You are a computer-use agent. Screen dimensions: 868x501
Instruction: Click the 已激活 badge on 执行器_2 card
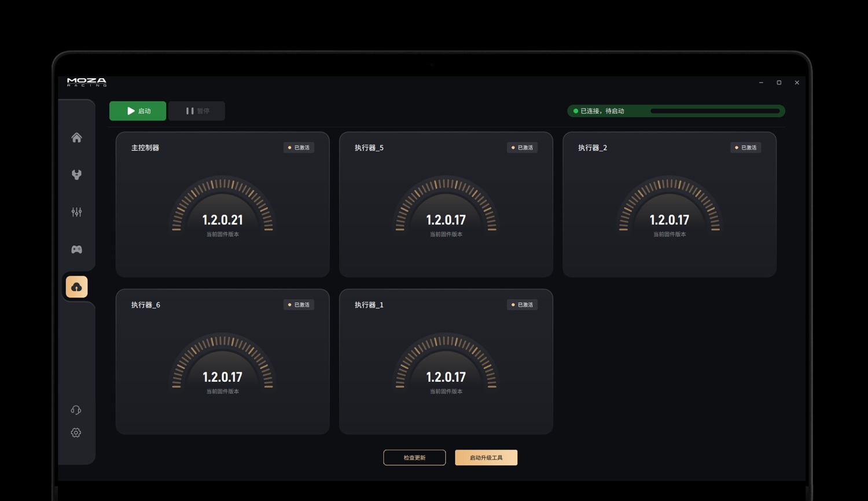click(745, 148)
